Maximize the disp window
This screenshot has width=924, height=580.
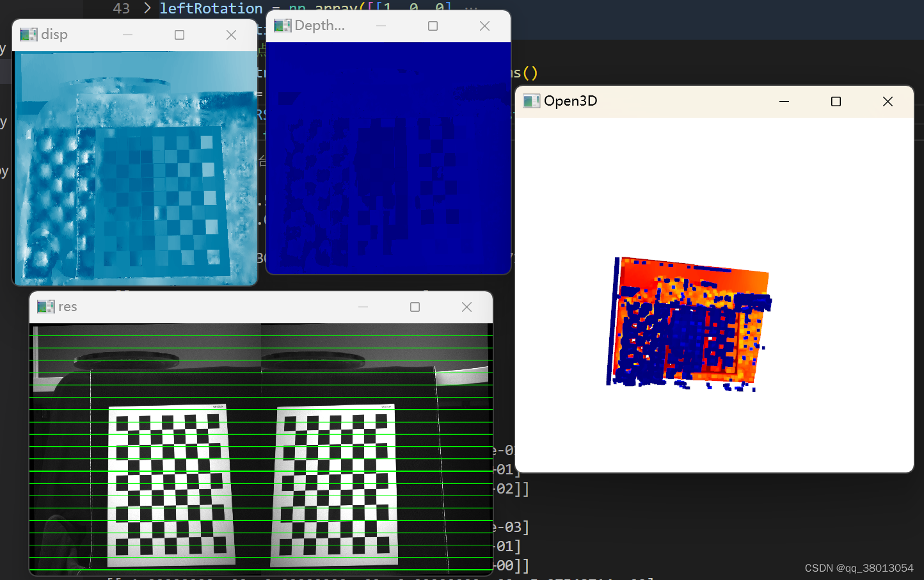[179, 35]
